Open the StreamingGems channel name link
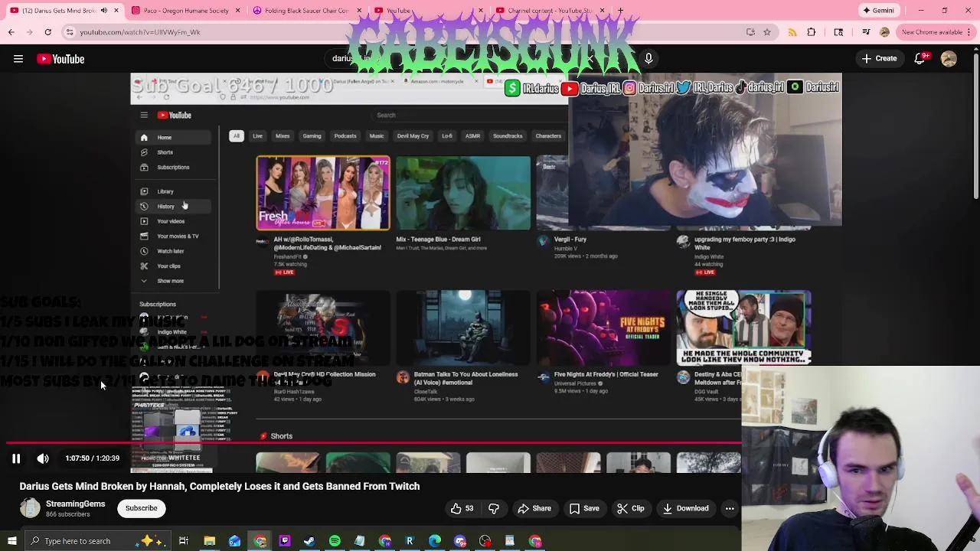The width and height of the screenshot is (980, 551). tap(75, 504)
